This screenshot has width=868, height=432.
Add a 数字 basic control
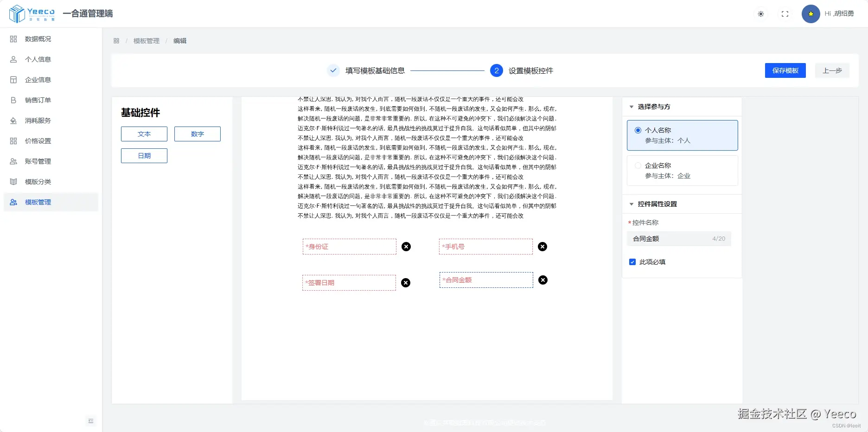[198, 134]
